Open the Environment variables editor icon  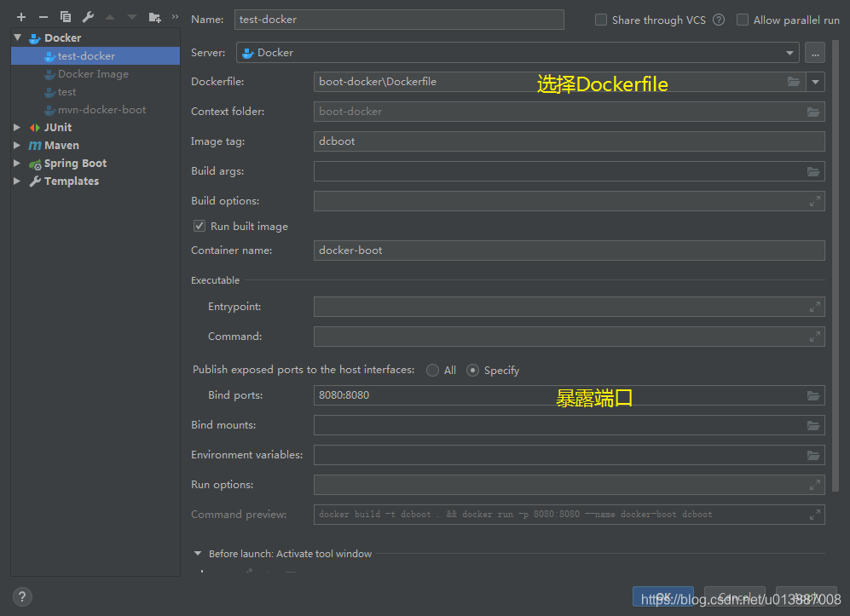(813, 455)
